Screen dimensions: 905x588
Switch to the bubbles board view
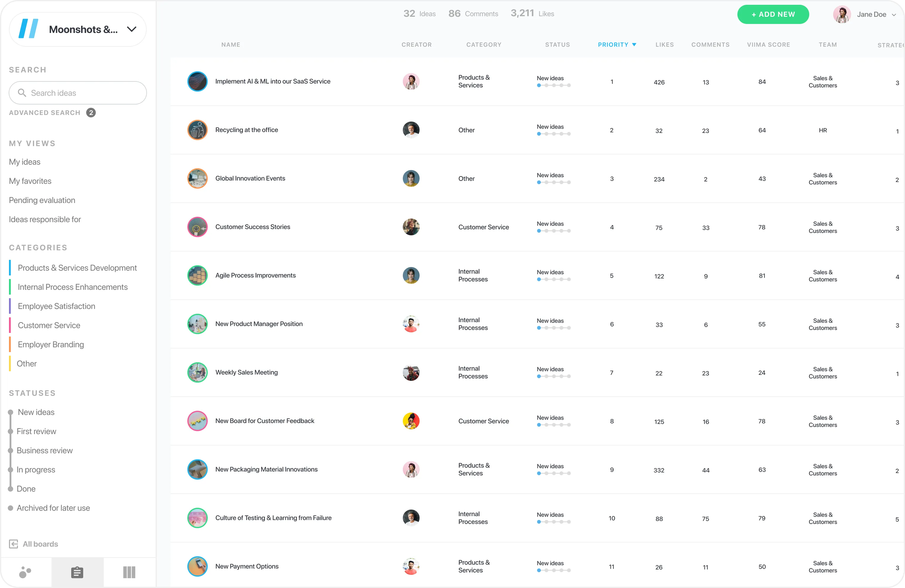[25, 572]
